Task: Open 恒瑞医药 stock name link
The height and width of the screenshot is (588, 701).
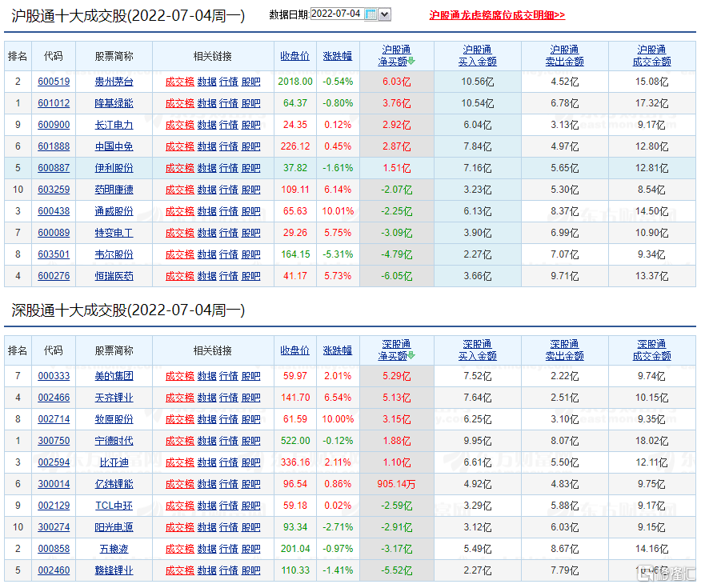Action: 114,276
